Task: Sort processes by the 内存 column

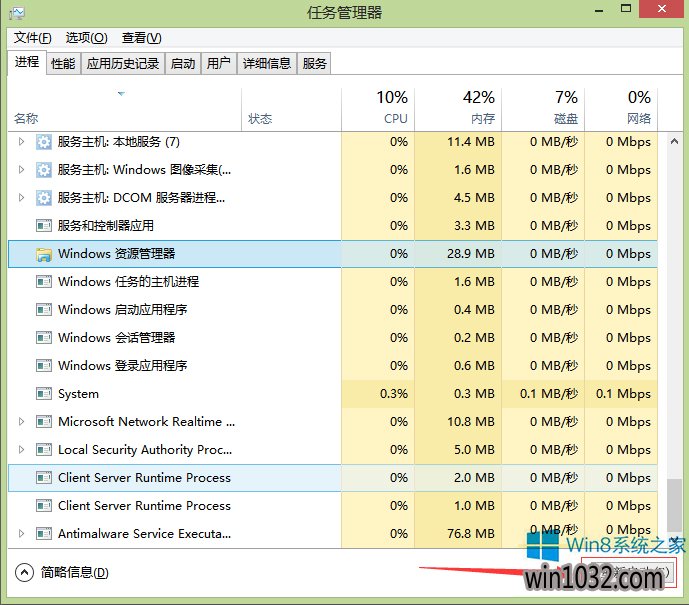Action: [x=478, y=108]
